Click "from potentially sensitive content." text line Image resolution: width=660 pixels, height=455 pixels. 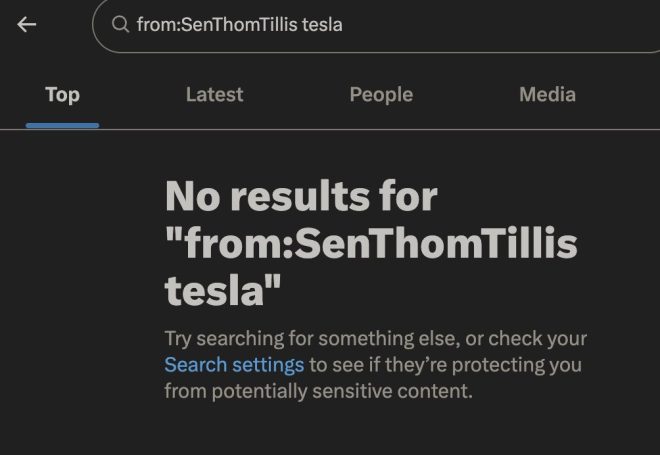tap(319, 391)
